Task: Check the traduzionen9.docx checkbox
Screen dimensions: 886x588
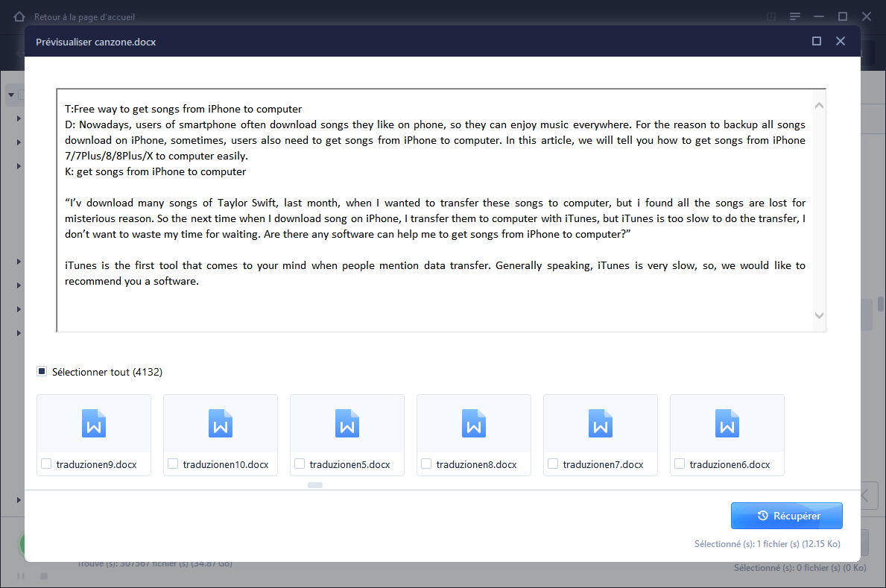Action: [46, 464]
